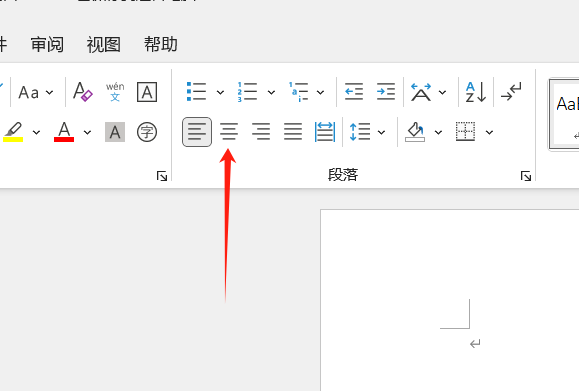
Task: Toggle left alignment button
Action: 197,132
